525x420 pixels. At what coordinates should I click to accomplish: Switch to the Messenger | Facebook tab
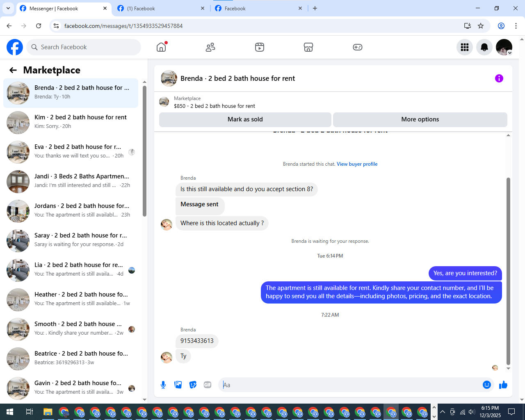click(x=64, y=8)
